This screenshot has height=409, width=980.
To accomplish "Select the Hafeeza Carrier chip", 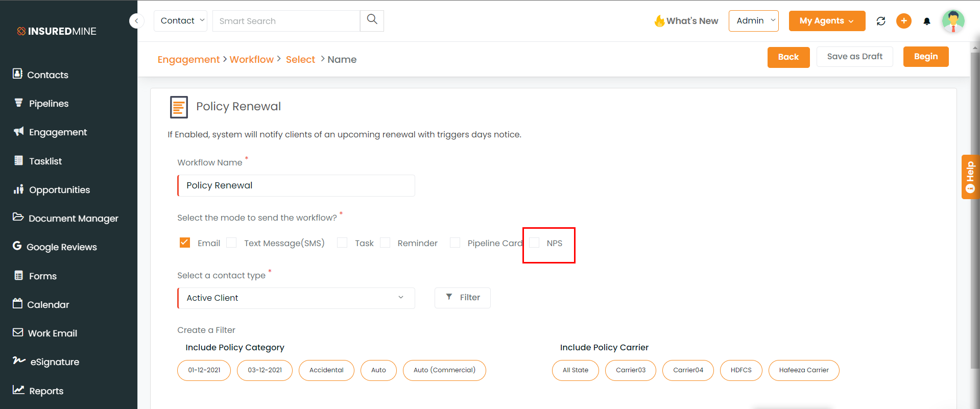I will (804, 370).
